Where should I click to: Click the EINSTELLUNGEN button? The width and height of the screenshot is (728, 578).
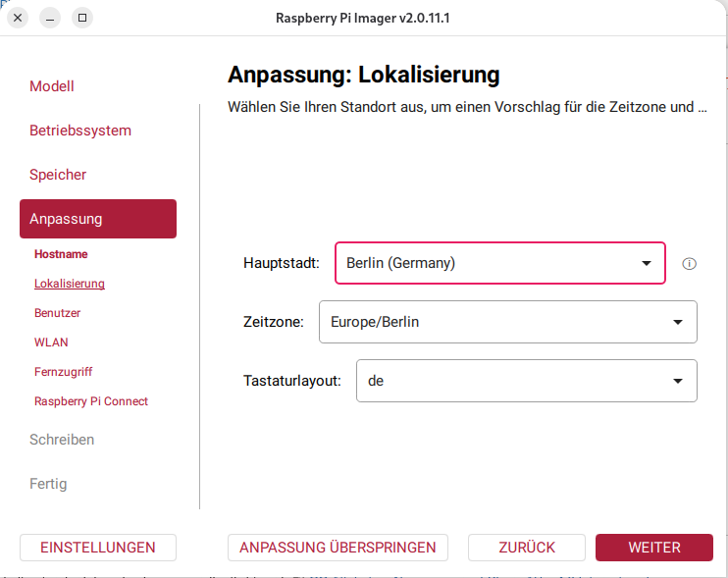[98, 548]
